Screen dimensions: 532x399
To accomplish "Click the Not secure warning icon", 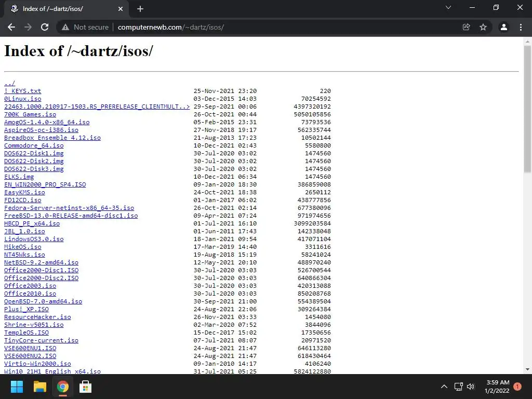I will [65, 27].
